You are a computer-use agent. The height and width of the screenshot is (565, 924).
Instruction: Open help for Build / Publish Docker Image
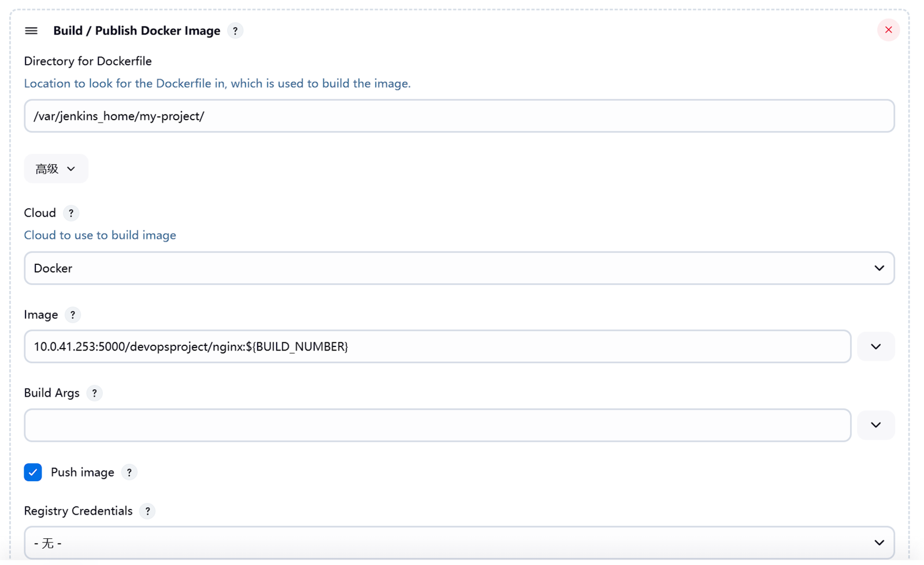pyautogui.click(x=235, y=31)
